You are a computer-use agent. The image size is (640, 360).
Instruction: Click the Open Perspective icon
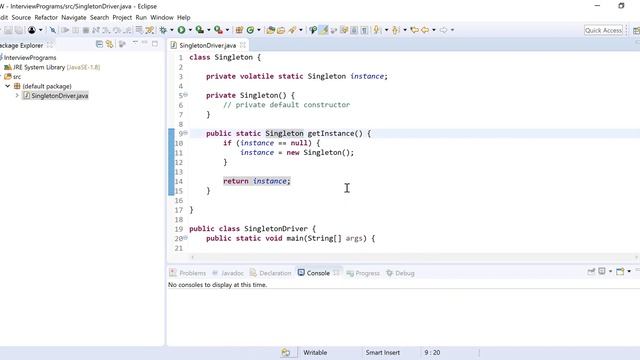636,30
